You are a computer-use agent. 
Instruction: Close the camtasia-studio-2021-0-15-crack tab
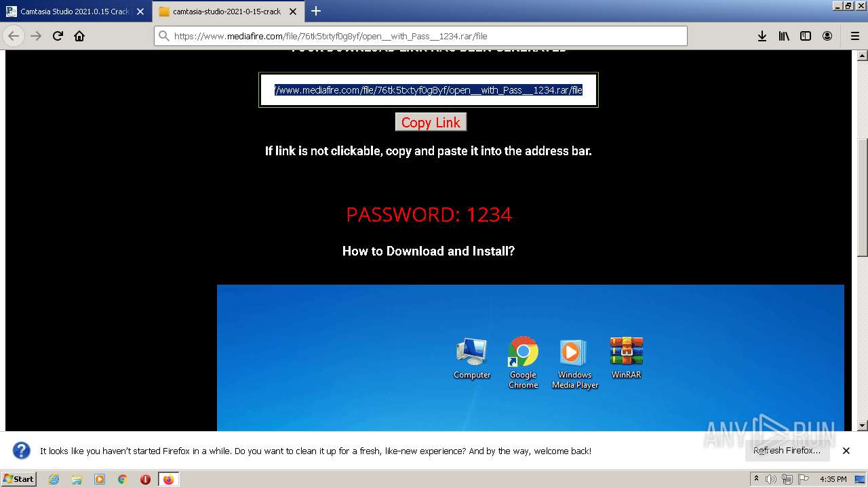coord(294,12)
